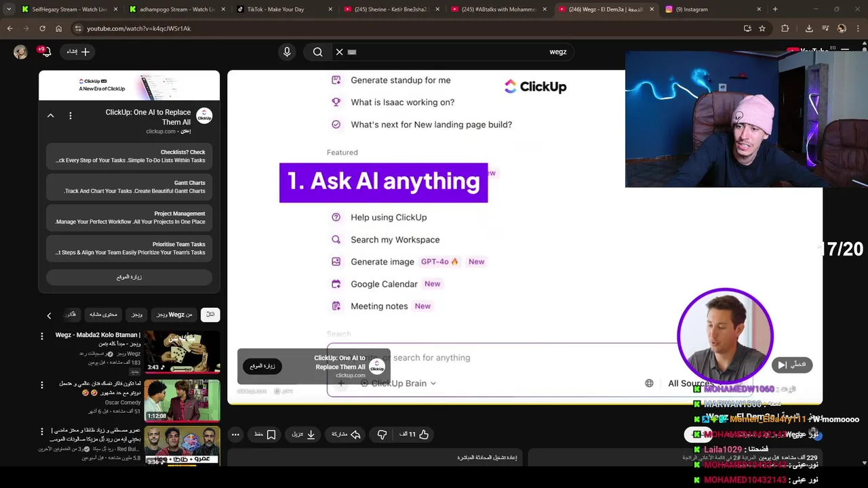Show more filter chips with arrow
Image resolution: width=868 pixels, height=488 pixels.
click(x=49, y=315)
